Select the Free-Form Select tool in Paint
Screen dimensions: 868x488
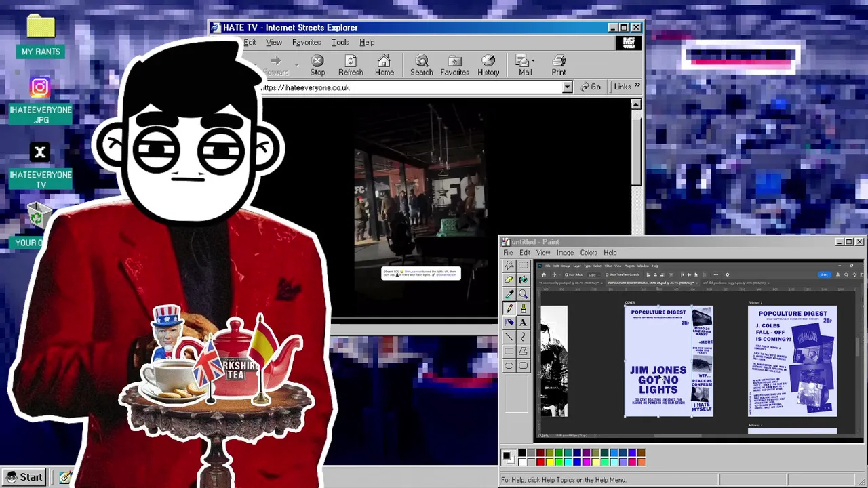click(509, 265)
